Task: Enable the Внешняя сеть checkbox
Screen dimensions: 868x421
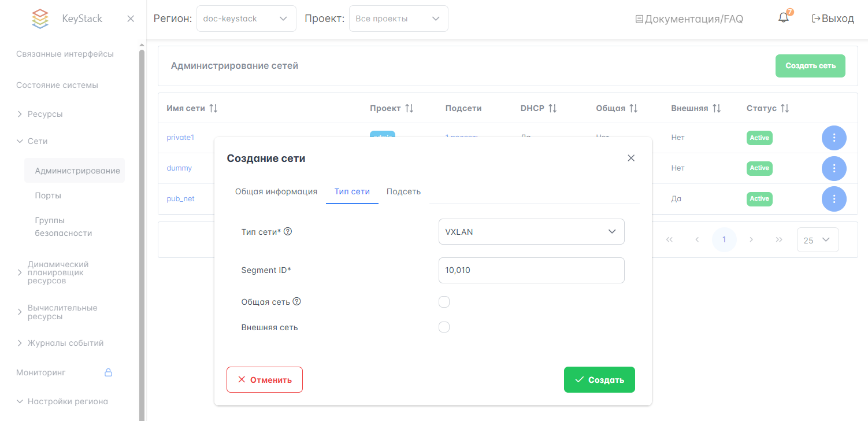Action: (444, 327)
